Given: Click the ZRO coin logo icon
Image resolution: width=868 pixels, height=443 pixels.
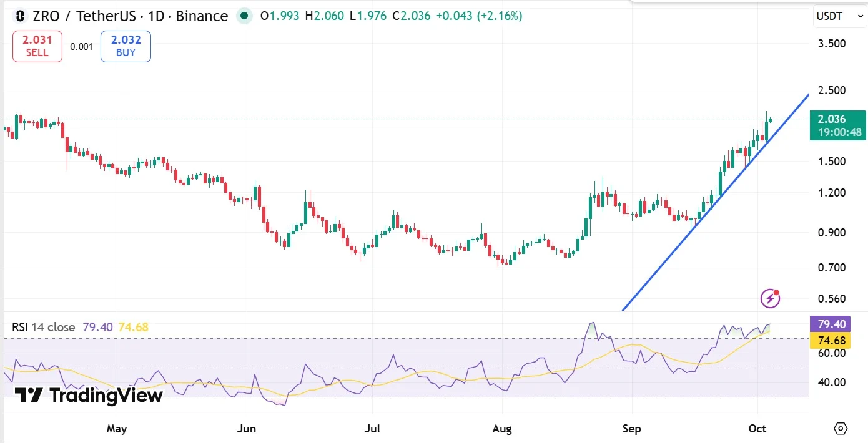Looking at the screenshot, I should [x=21, y=16].
